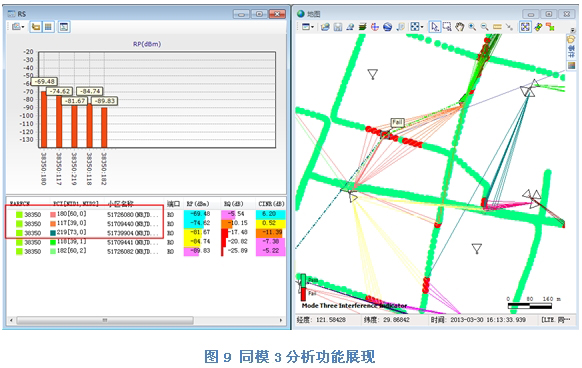Open the map layers stack icon
Screen dimensions: 582x368
coord(363,27)
